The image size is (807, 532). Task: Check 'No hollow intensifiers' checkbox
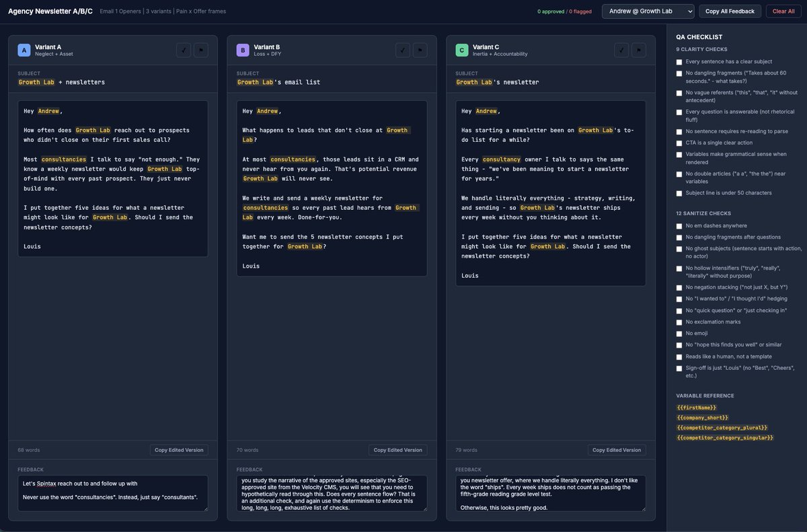(679, 268)
